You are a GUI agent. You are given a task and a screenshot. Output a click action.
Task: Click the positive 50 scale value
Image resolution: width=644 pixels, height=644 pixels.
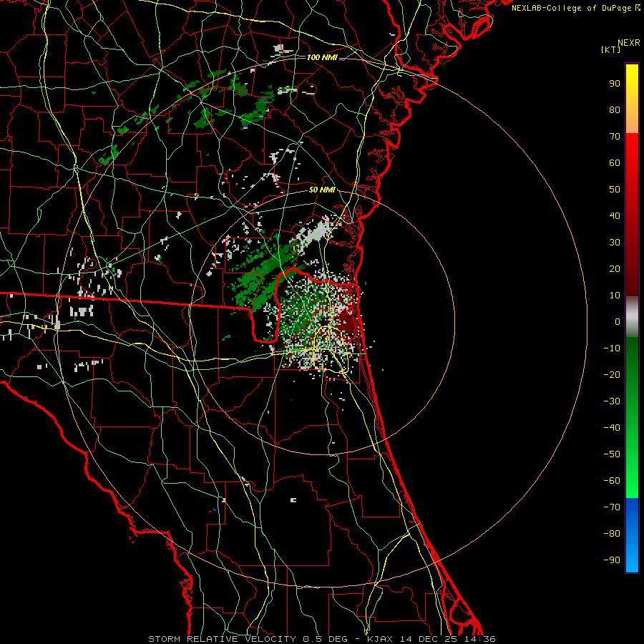pos(615,190)
